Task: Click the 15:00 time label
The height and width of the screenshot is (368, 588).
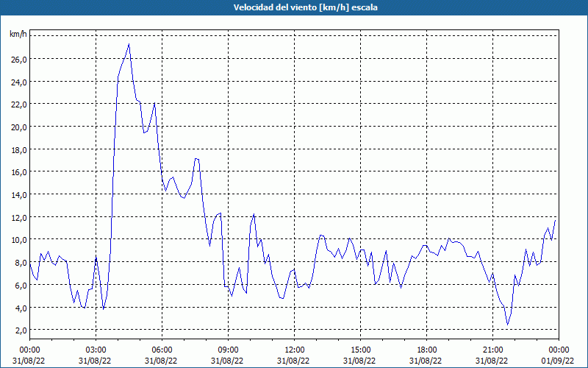Action: 360,350
